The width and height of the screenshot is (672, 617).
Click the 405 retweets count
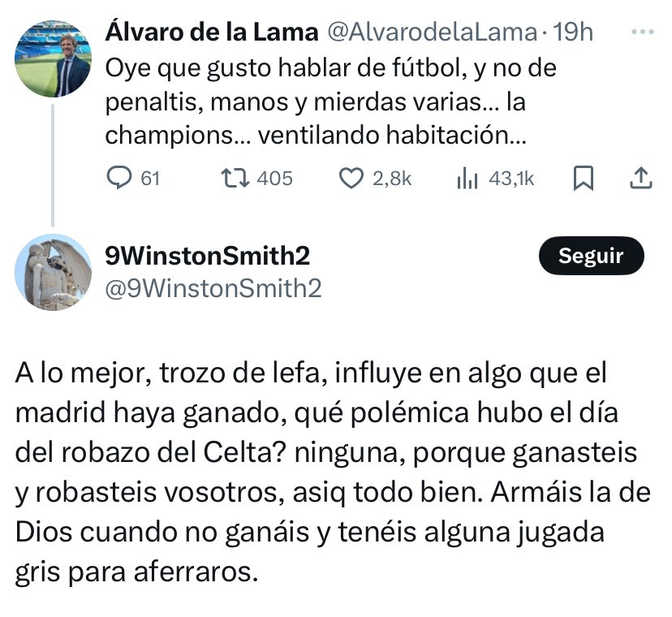pos(274,179)
